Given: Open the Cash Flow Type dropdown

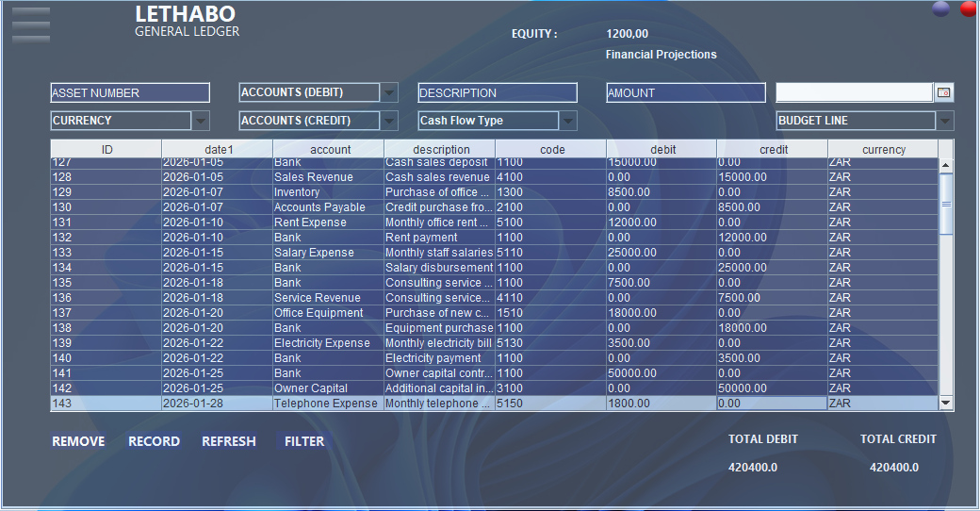Looking at the screenshot, I should pos(567,121).
